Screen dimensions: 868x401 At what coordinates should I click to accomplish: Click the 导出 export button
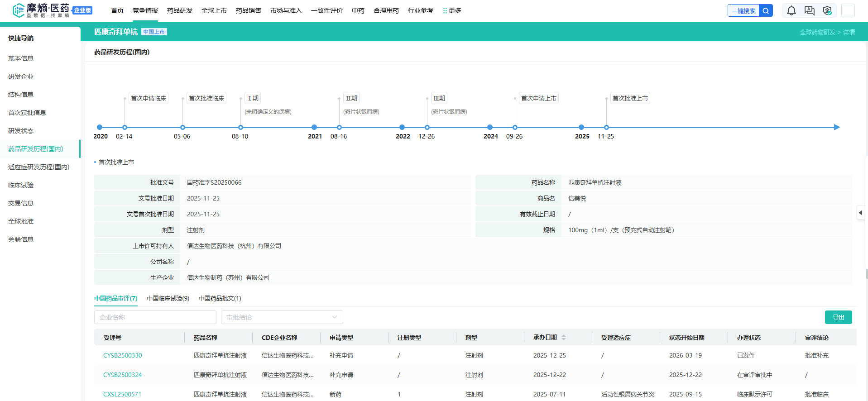point(838,317)
